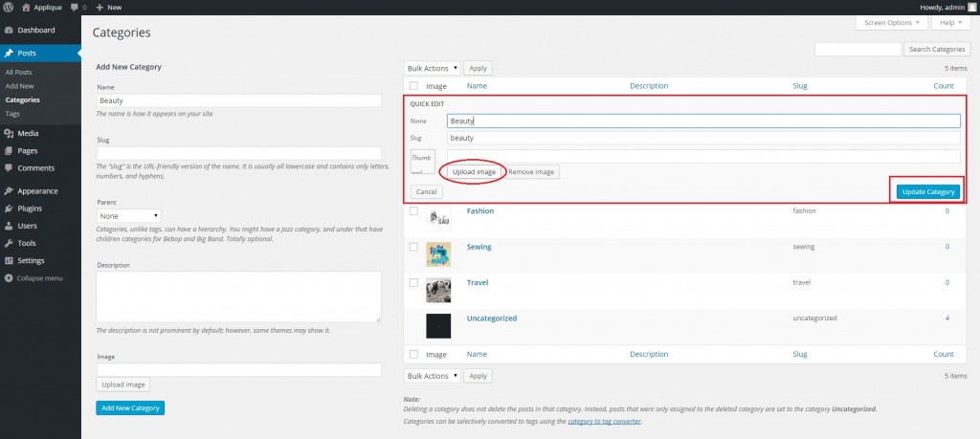Open the Tags submenu item
Screen dimensions: 980x439
[12, 113]
